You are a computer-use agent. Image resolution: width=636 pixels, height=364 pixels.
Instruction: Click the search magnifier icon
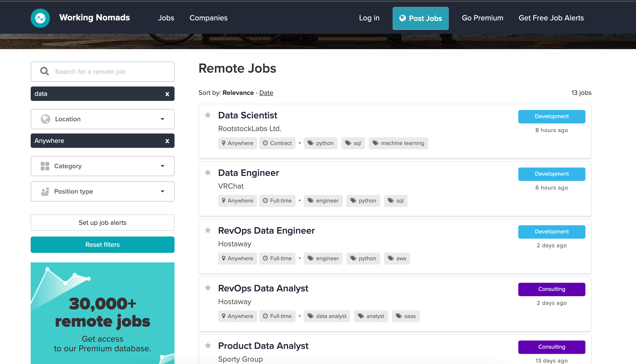click(x=44, y=71)
